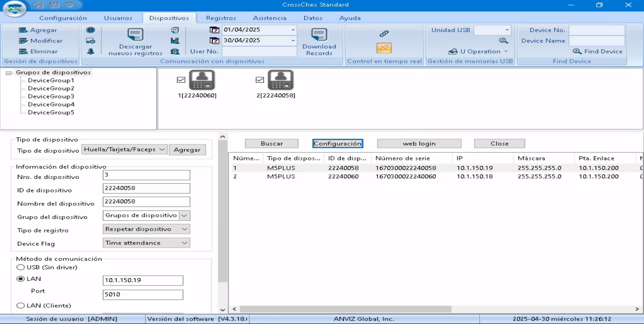Open the start date 01/04/2025 dropdown
Image resolution: width=644 pixels, height=324 pixels.
293,30
